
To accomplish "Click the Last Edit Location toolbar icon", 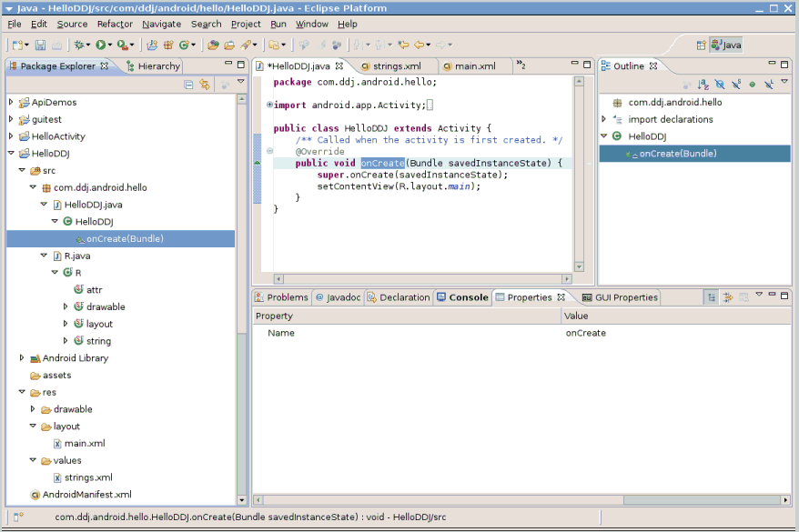I will click(x=403, y=45).
